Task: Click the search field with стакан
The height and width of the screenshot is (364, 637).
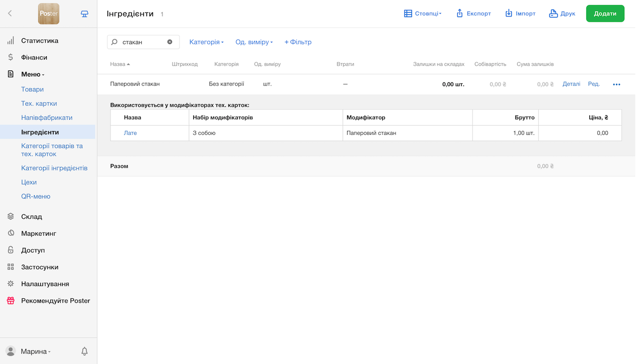Action: coord(143,42)
